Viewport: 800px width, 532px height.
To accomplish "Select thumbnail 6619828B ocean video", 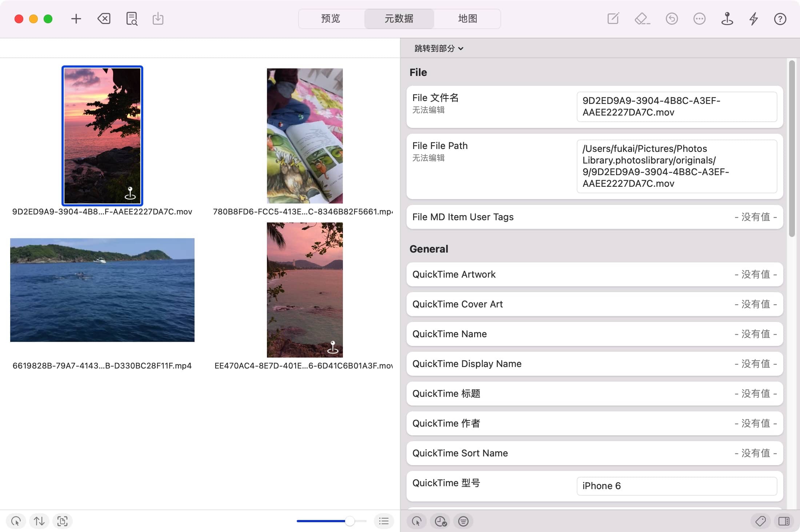I will [102, 290].
